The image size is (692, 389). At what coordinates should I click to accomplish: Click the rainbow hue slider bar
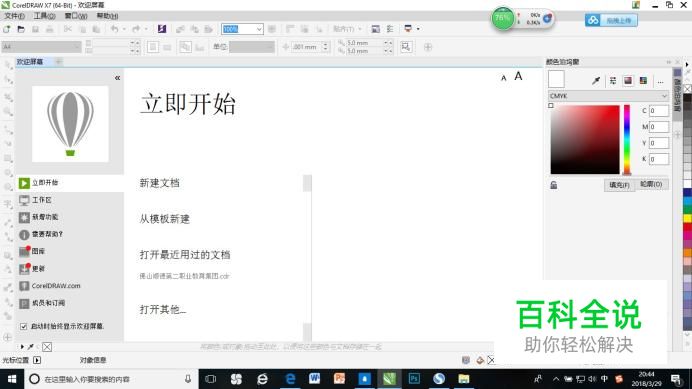tap(627, 139)
